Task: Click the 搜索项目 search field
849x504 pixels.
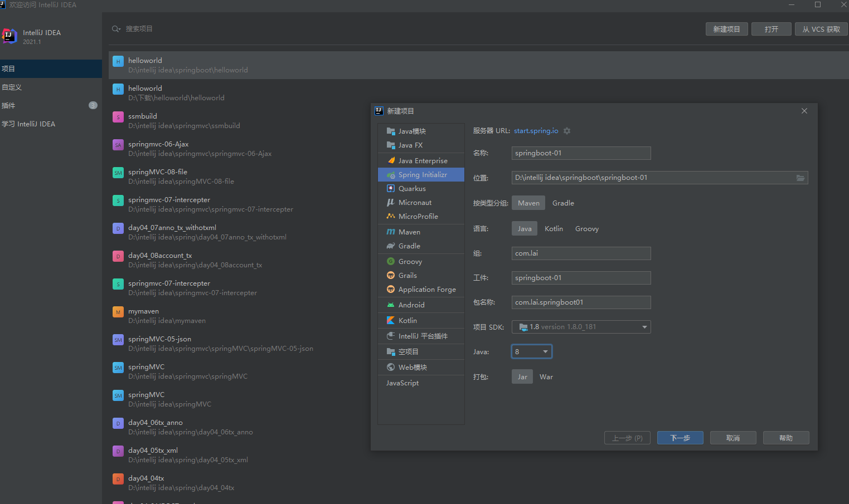Action: coord(139,29)
